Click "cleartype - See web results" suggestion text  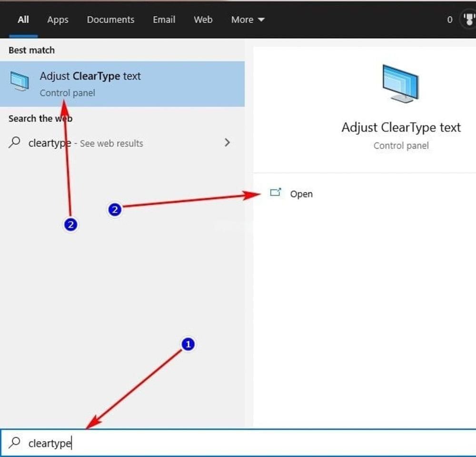click(86, 143)
